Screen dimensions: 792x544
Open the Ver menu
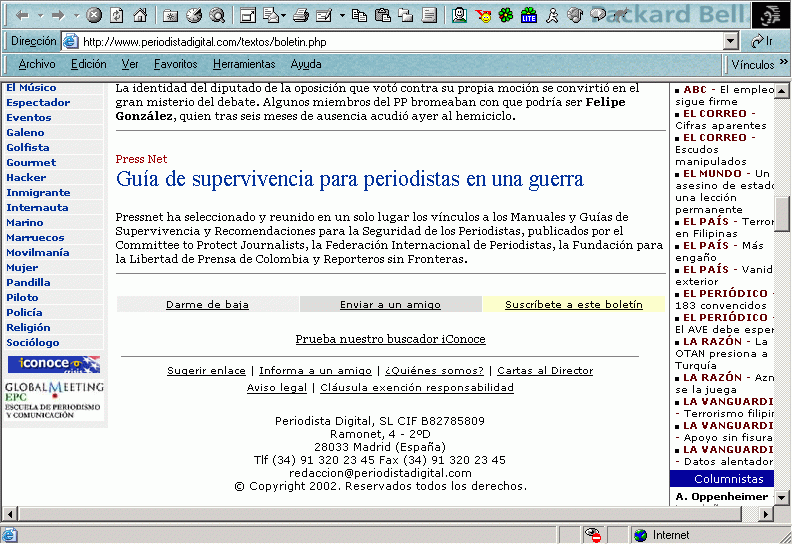[130, 64]
